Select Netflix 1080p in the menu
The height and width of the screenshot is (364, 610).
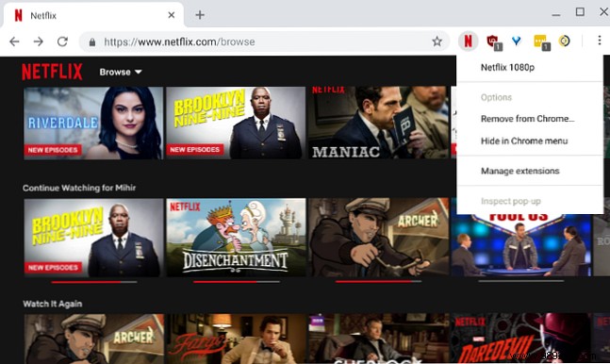tap(507, 67)
